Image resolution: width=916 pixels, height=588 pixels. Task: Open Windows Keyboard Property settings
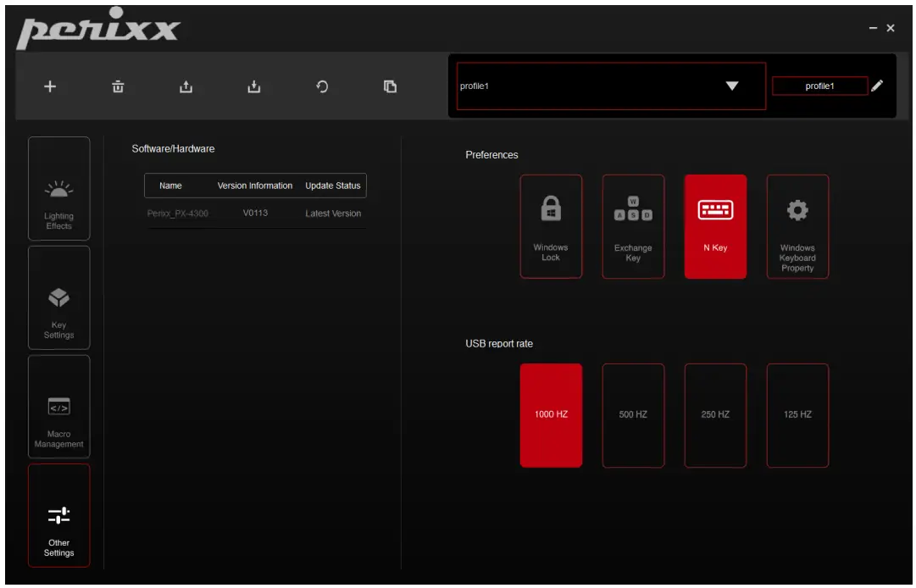coord(797,226)
